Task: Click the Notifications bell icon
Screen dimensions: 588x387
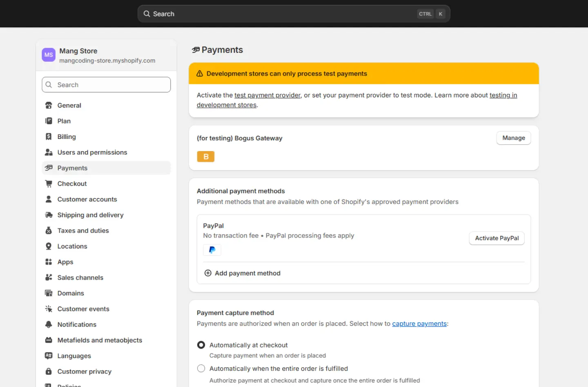Action: (x=49, y=324)
